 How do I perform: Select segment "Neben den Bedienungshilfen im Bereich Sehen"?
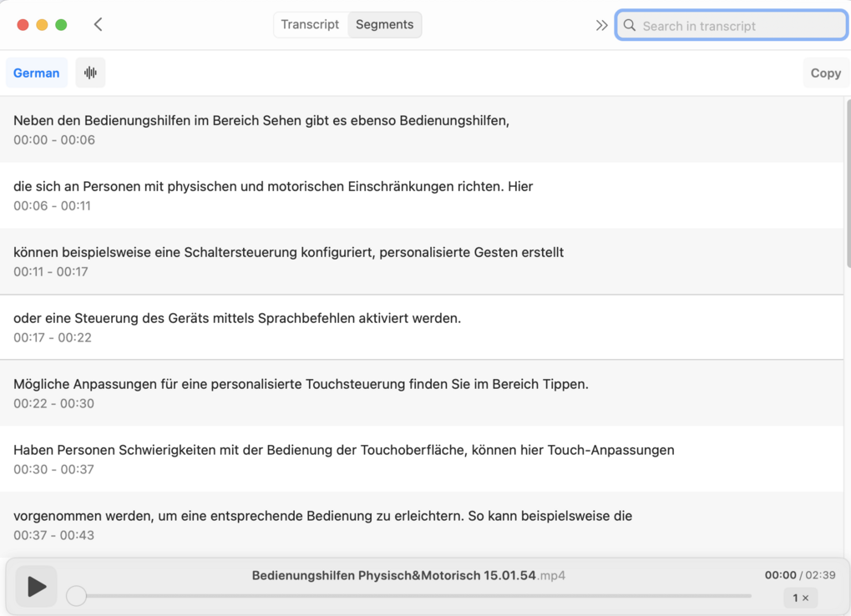tap(421, 129)
